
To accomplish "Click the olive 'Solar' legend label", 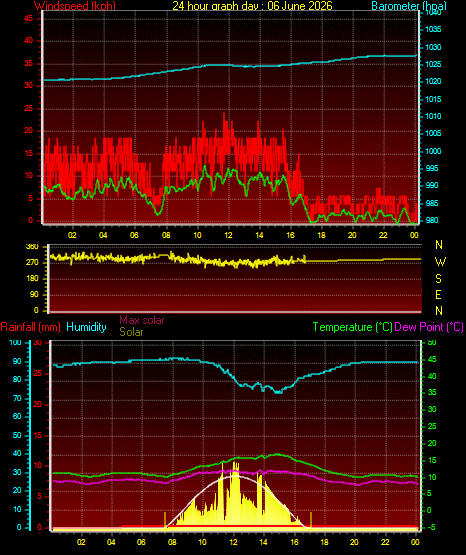I will [x=131, y=332].
